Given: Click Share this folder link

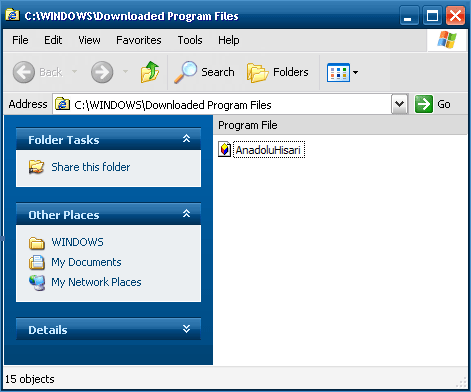Looking at the screenshot, I should 91,167.
